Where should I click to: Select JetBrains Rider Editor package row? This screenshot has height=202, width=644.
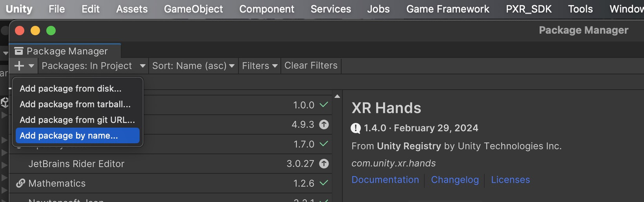pos(171,164)
